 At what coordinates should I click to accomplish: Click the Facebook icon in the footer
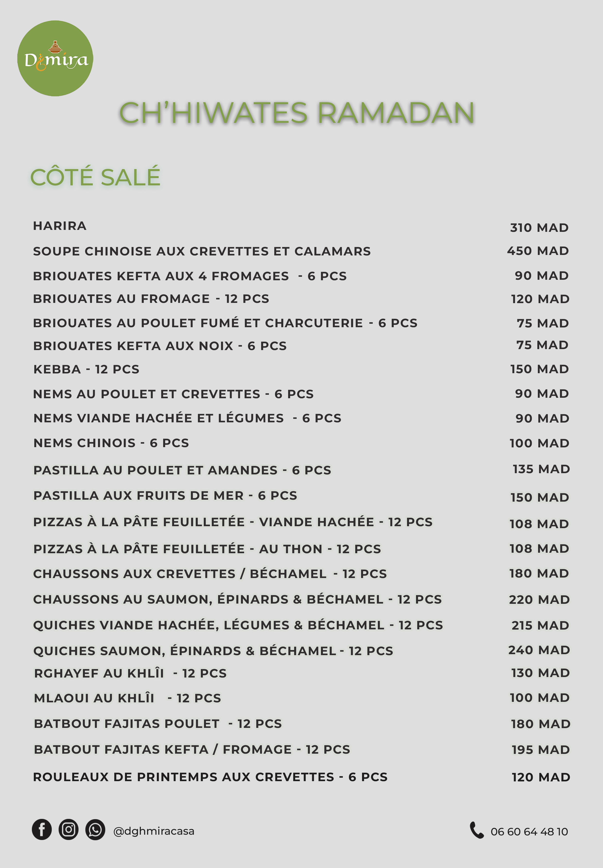pos(42,830)
